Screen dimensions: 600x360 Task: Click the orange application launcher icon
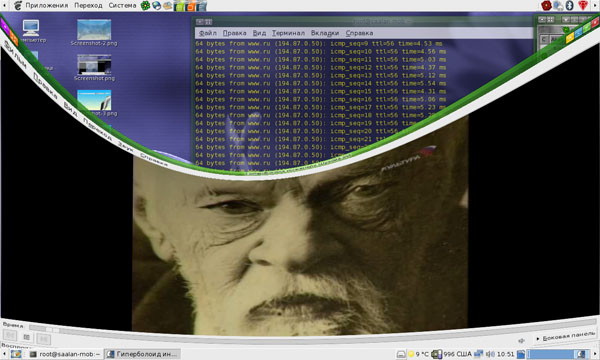click(x=190, y=6)
